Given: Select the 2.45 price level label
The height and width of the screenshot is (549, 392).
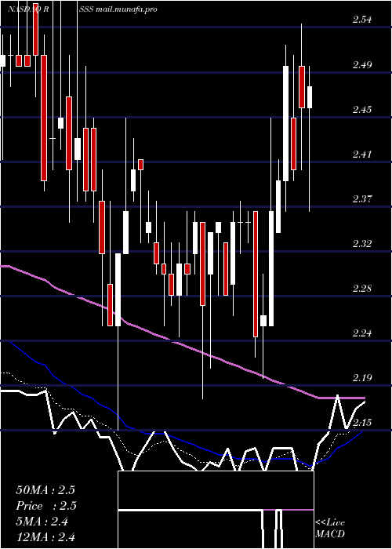Looking at the screenshot, I should [361, 109].
